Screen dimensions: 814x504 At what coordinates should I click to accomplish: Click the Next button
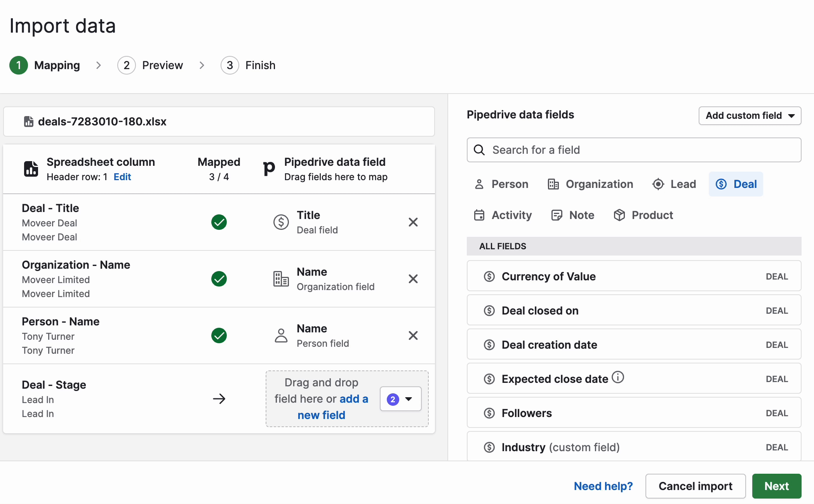pyautogui.click(x=777, y=486)
